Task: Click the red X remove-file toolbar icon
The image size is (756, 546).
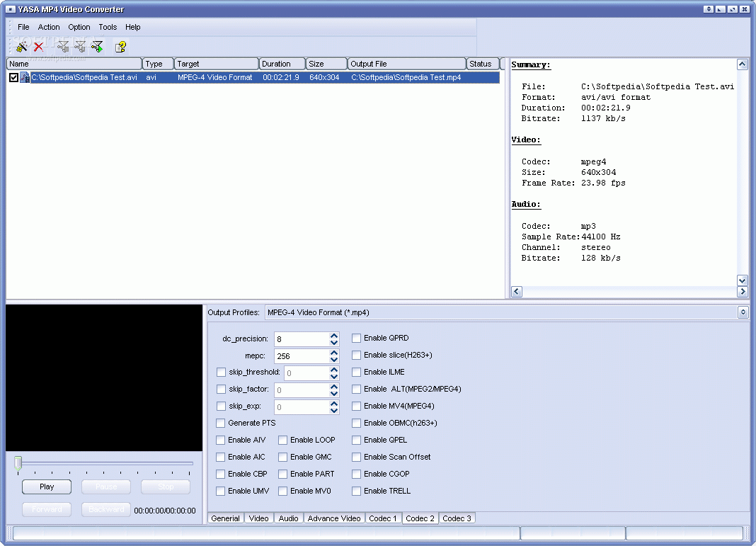Action: (x=38, y=46)
